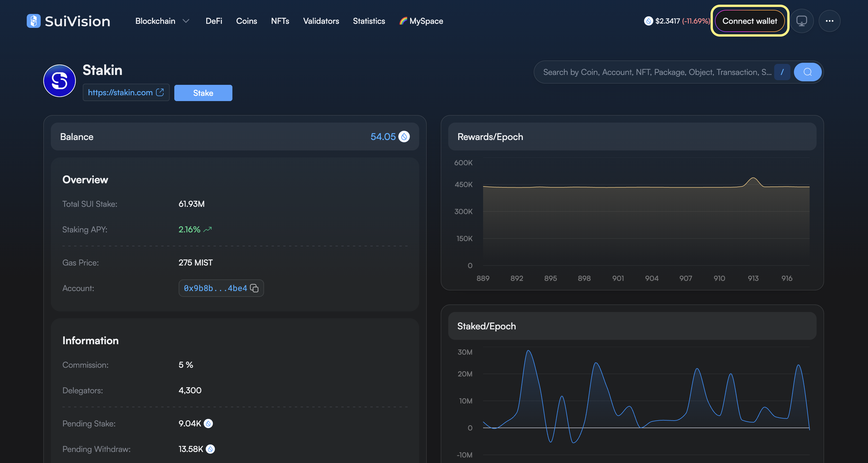Click the Stakin validator avatar
This screenshot has height=463, width=868.
tap(59, 81)
